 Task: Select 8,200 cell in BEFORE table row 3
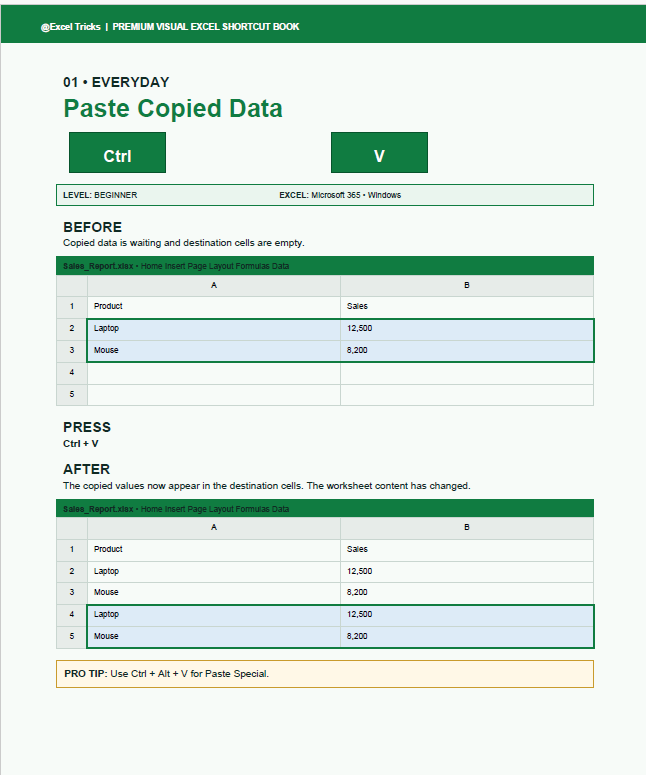pyautogui.click(x=467, y=351)
